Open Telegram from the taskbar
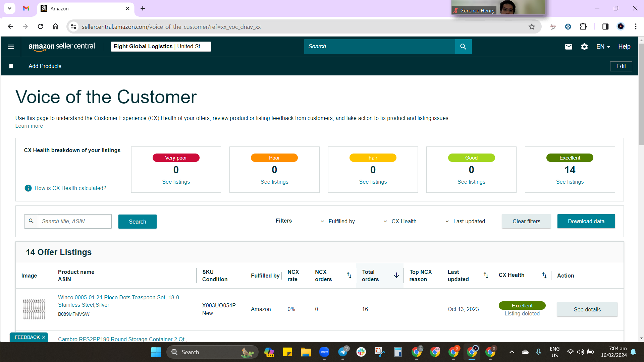 [343, 352]
